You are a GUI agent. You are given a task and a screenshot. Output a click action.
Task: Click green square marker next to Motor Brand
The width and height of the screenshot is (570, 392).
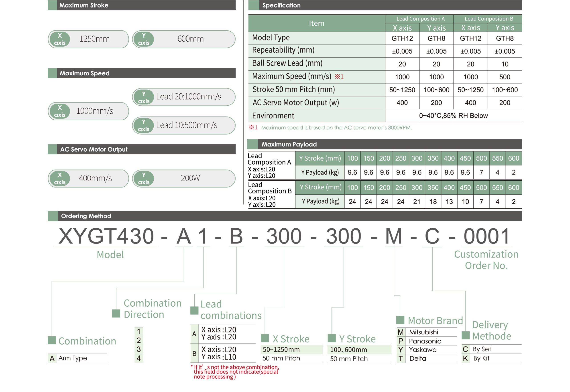click(400, 320)
